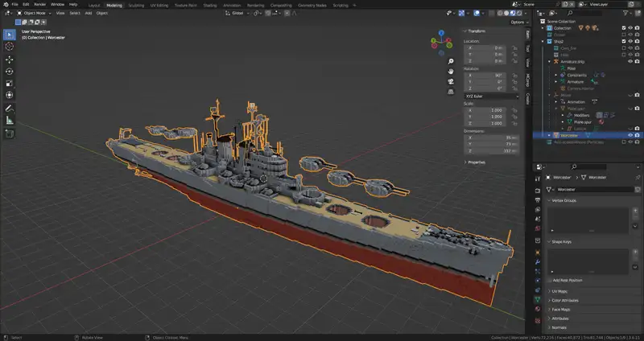Switch to the Layout workspace tab

tap(94, 6)
